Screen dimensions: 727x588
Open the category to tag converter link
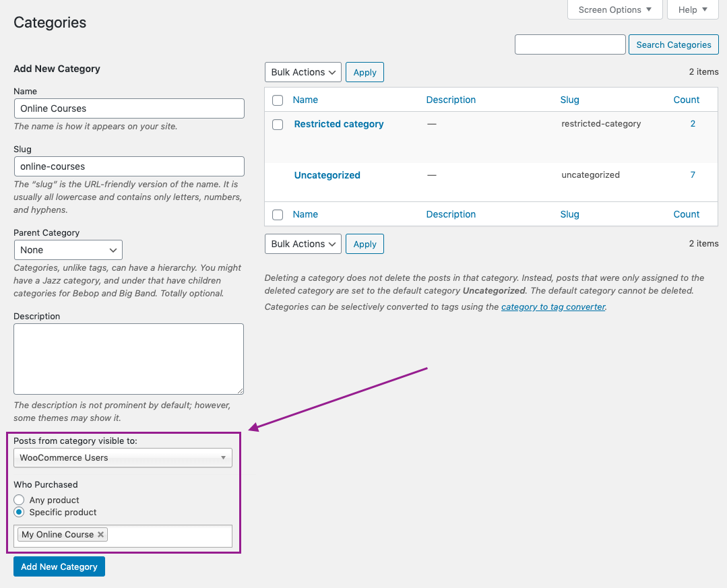(x=553, y=306)
